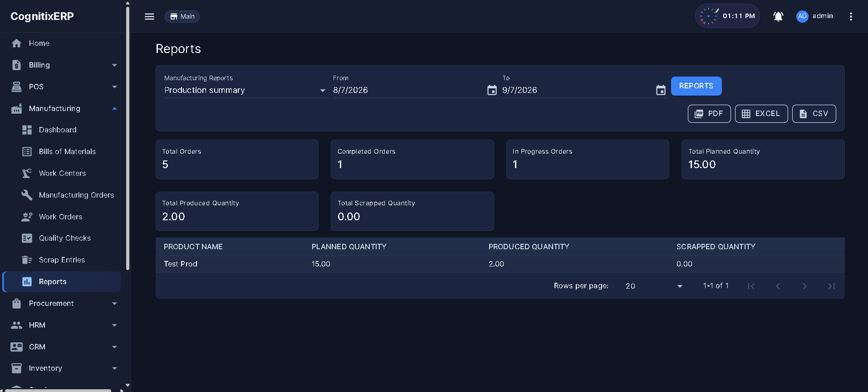Sort by SCRAPPED QUANTITY column header

pyautogui.click(x=716, y=247)
